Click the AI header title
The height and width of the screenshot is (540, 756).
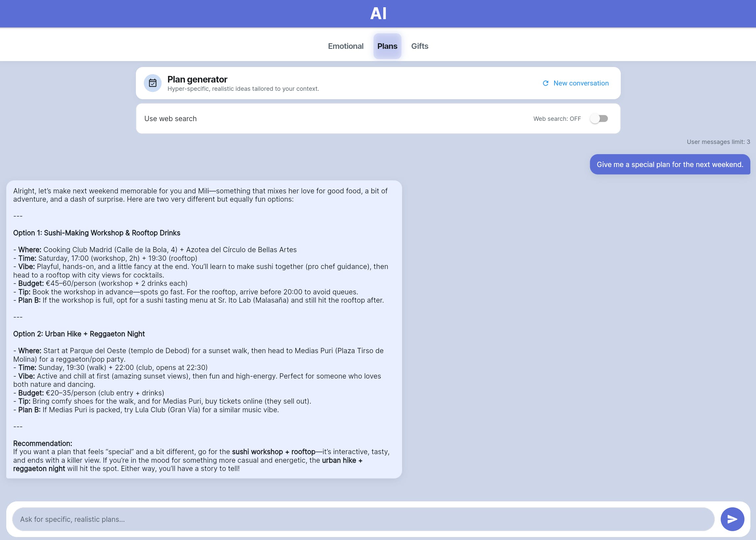tap(378, 14)
